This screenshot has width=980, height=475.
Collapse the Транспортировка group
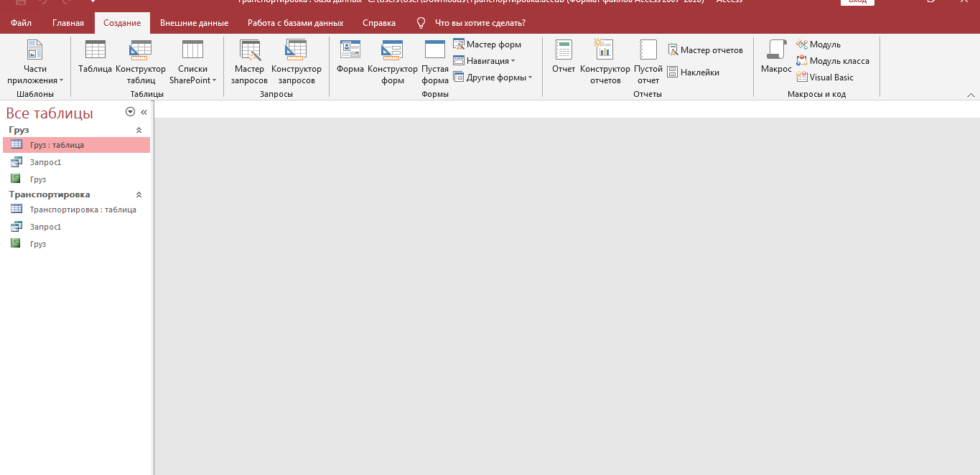(139, 194)
